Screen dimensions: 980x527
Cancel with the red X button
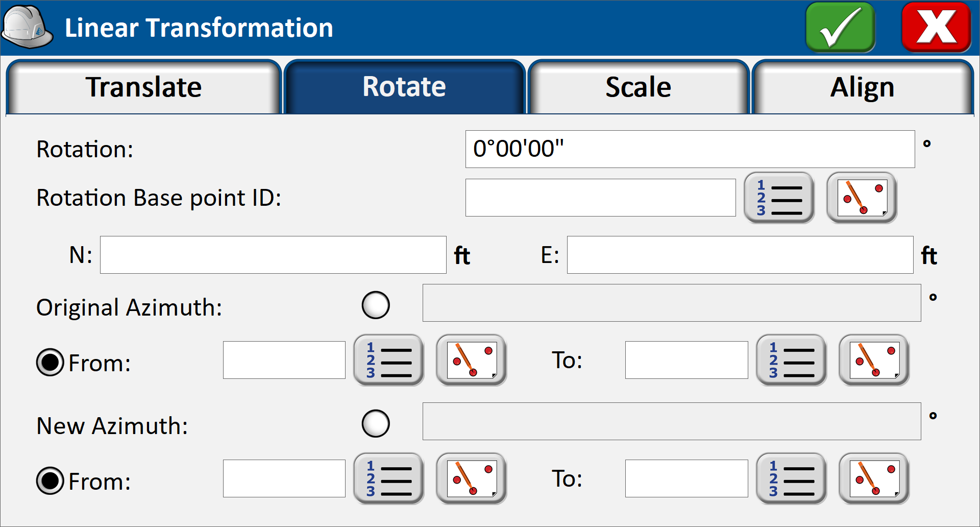pyautogui.click(x=936, y=28)
